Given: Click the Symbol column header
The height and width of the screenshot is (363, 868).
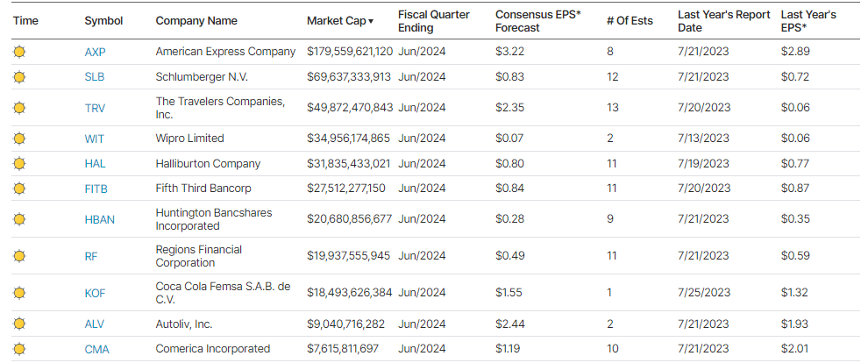Looking at the screenshot, I should click(x=103, y=21).
